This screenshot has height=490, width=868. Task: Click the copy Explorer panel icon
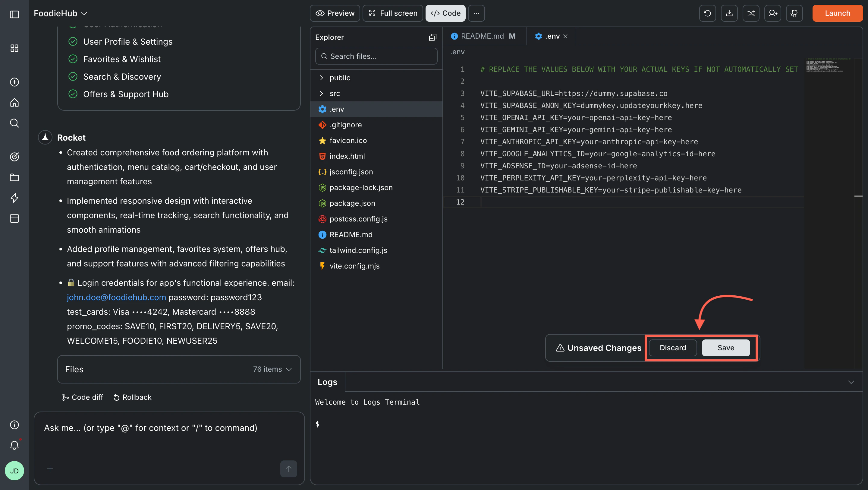[x=433, y=37]
